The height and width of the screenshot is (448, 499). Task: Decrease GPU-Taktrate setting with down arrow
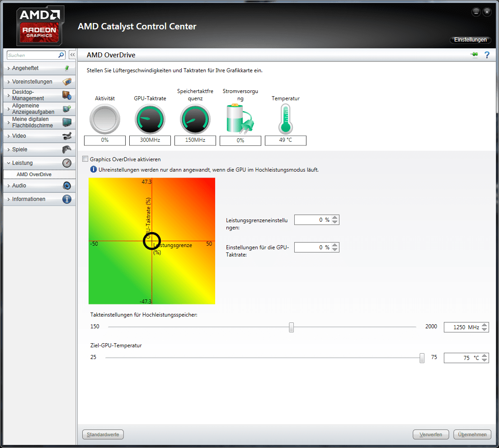point(335,250)
